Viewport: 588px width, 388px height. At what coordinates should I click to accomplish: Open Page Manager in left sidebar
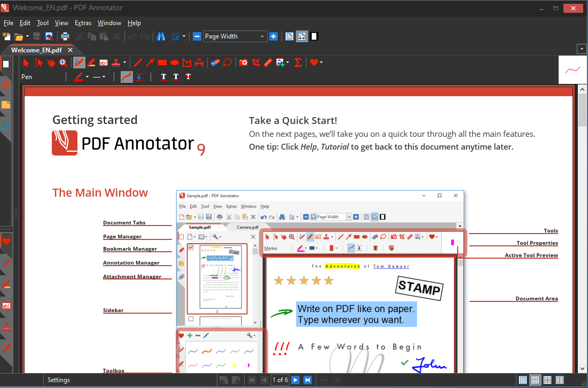click(x=6, y=64)
